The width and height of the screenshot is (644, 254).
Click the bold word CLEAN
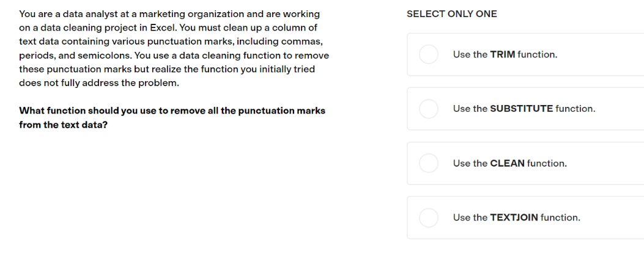coord(507,163)
